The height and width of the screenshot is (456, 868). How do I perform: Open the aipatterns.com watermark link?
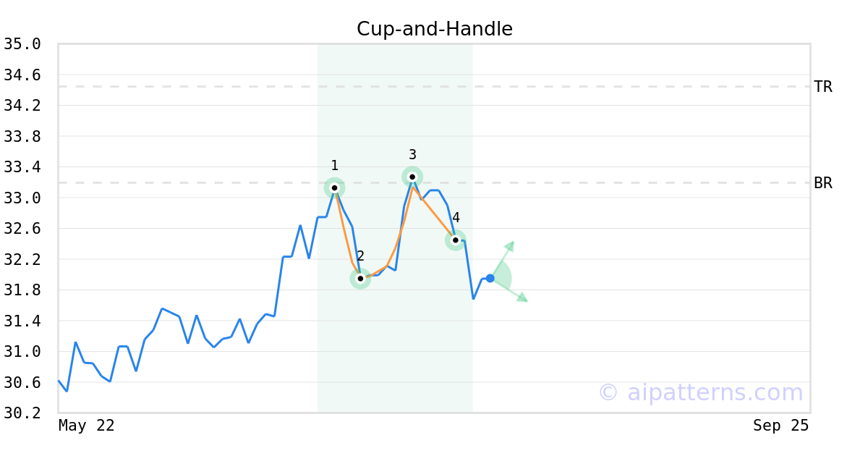700,392
